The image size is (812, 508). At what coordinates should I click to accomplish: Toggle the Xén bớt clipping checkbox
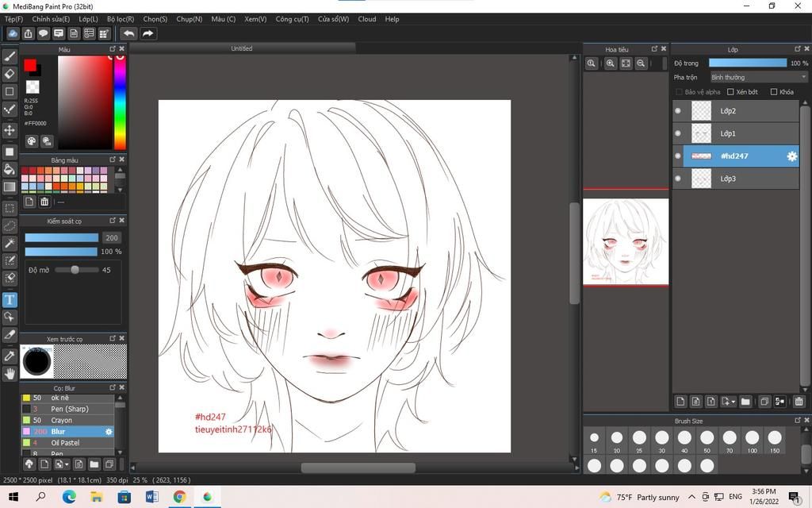pyautogui.click(x=730, y=92)
